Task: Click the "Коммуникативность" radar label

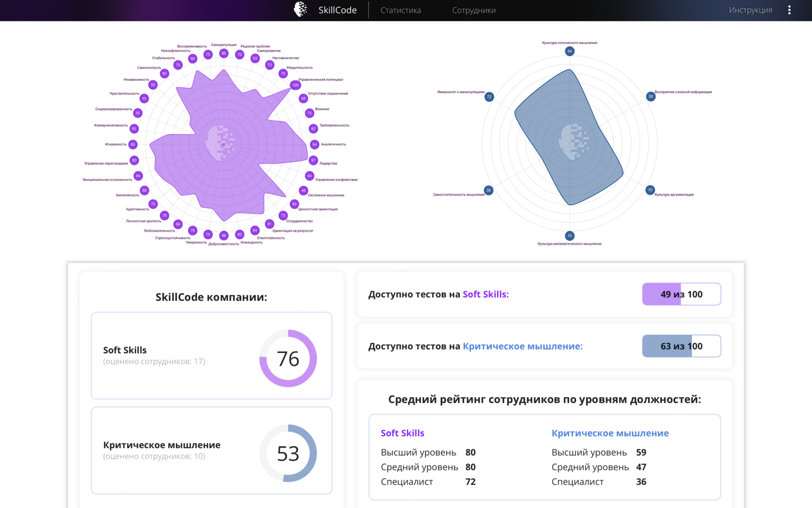Action: 111,125
